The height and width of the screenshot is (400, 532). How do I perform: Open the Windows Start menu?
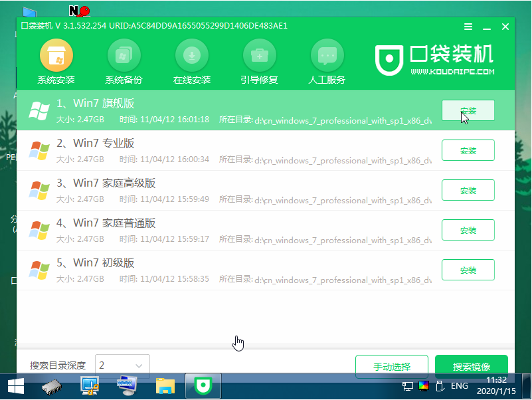[14, 385]
